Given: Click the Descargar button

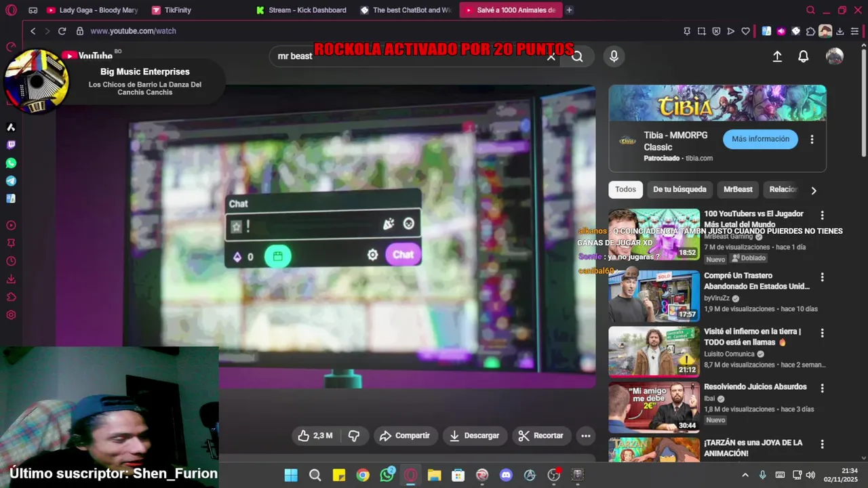Looking at the screenshot, I should point(475,436).
